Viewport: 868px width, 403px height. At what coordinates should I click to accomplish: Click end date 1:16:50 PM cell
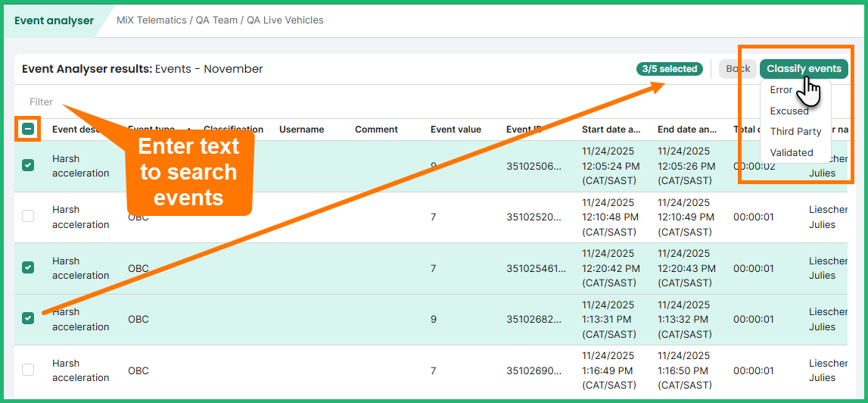coord(684,370)
